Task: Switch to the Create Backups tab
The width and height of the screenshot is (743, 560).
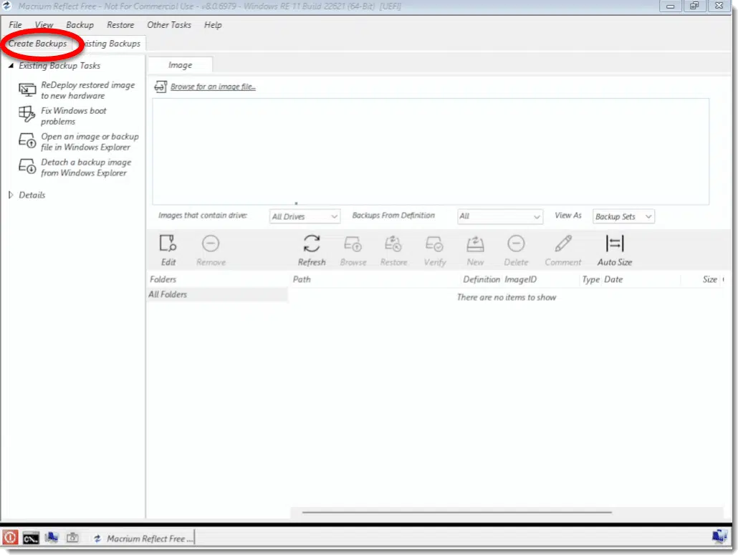Action: click(x=37, y=44)
